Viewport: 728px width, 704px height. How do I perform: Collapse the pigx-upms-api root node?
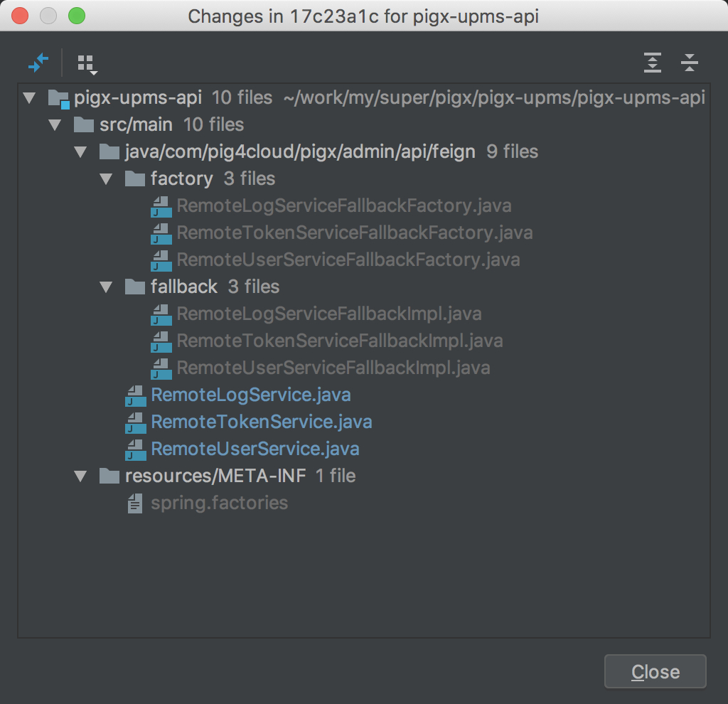click(30, 98)
